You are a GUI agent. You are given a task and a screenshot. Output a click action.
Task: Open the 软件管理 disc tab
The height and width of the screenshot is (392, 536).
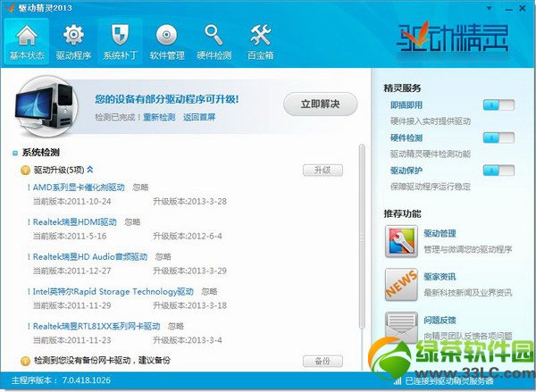click(x=167, y=41)
